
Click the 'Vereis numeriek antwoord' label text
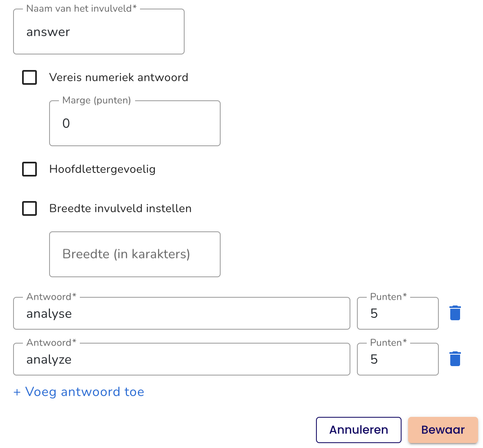[x=119, y=77]
